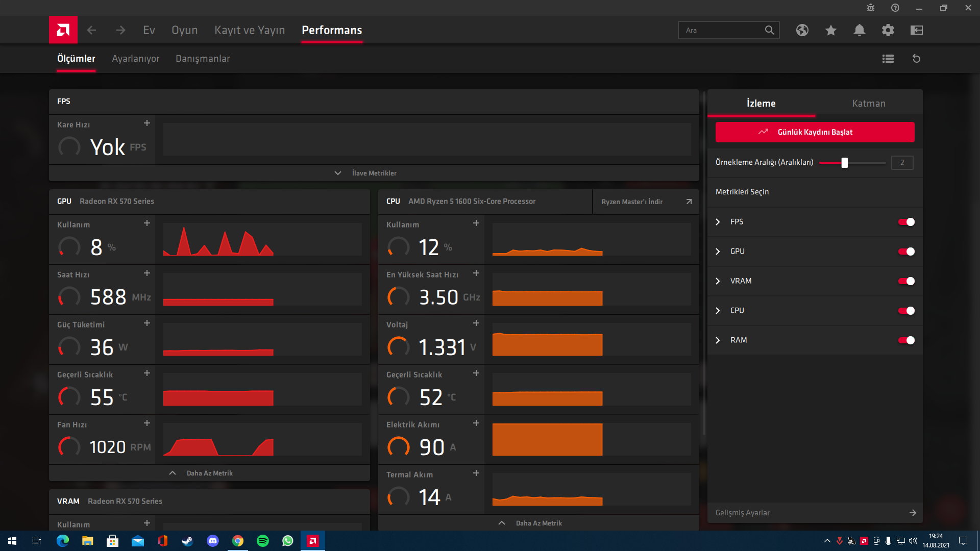This screenshot has width=980, height=551.
Task: Open notifications bell icon
Action: click(x=860, y=30)
